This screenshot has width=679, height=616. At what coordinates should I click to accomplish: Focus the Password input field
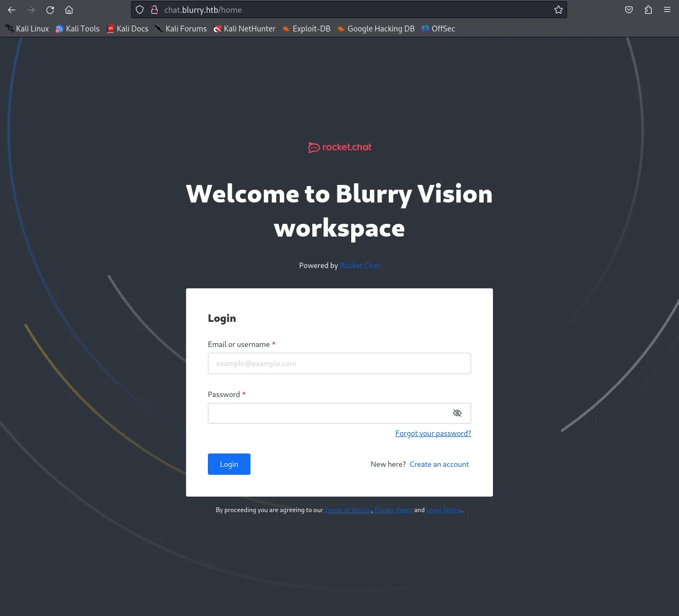[339, 413]
